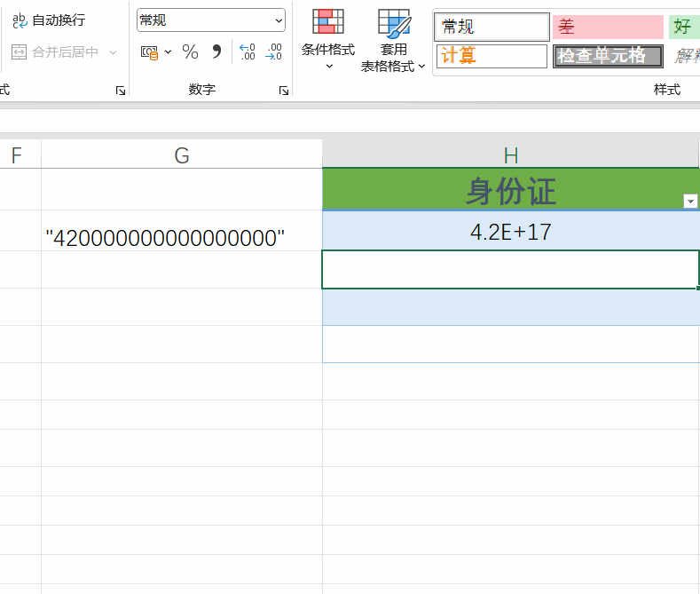Toggle wrap text (自动换行)

tap(49, 20)
